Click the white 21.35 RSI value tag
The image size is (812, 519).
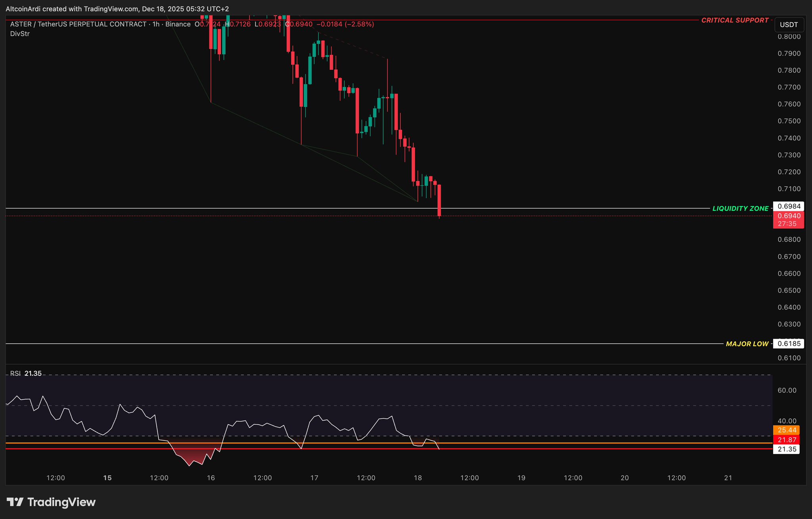tap(787, 450)
